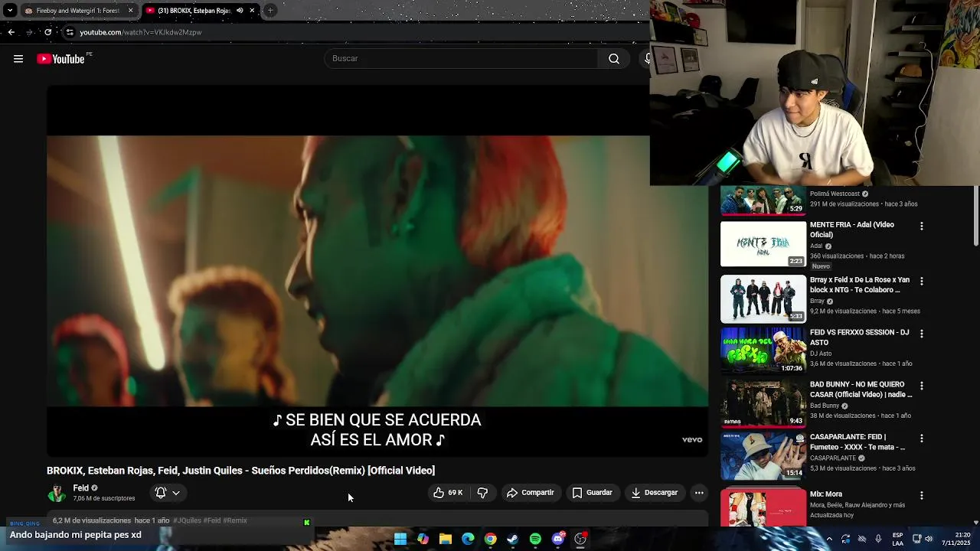980x551 pixels.
Task: Click the Bad Bunny video thumbnail 9:43
Action: (x=763, y=403)
